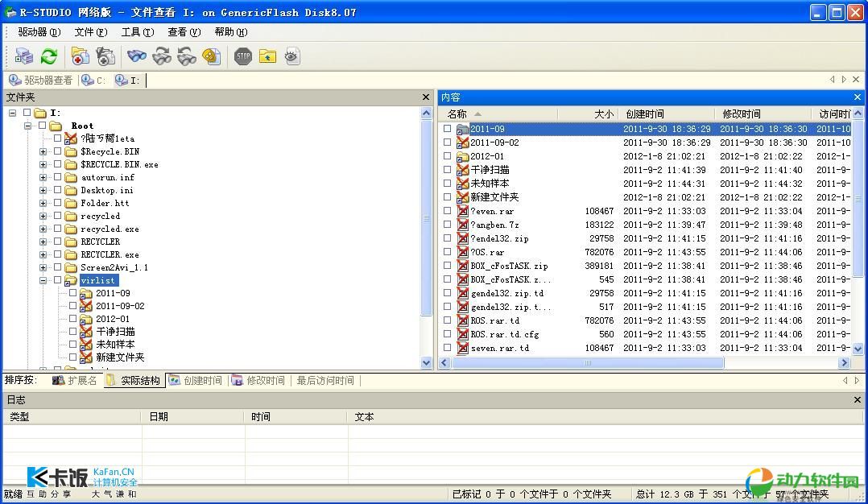The height and width of the screenshot is (504, 868).
Task: Expand the Screen2Avi_1.1 folder node
Action: 43,267
